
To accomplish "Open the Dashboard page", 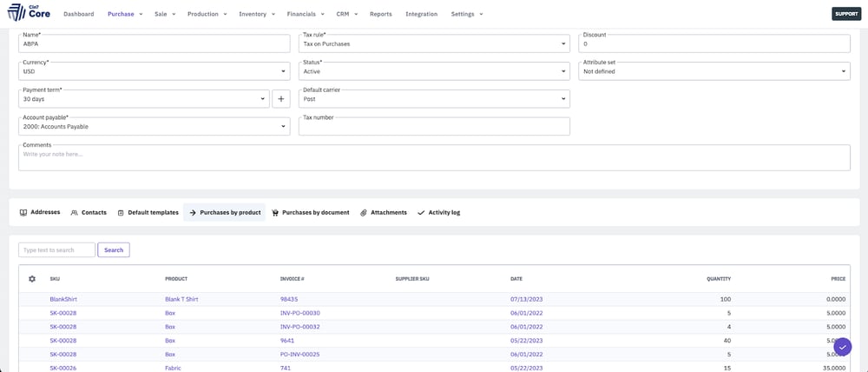I will click(x=79, y=14).
